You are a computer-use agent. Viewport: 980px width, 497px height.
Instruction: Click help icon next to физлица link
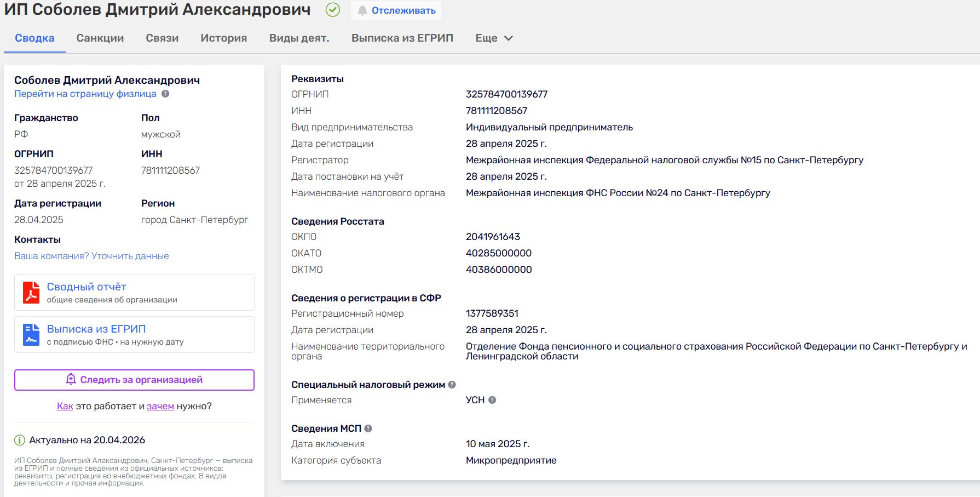(165, 94)
